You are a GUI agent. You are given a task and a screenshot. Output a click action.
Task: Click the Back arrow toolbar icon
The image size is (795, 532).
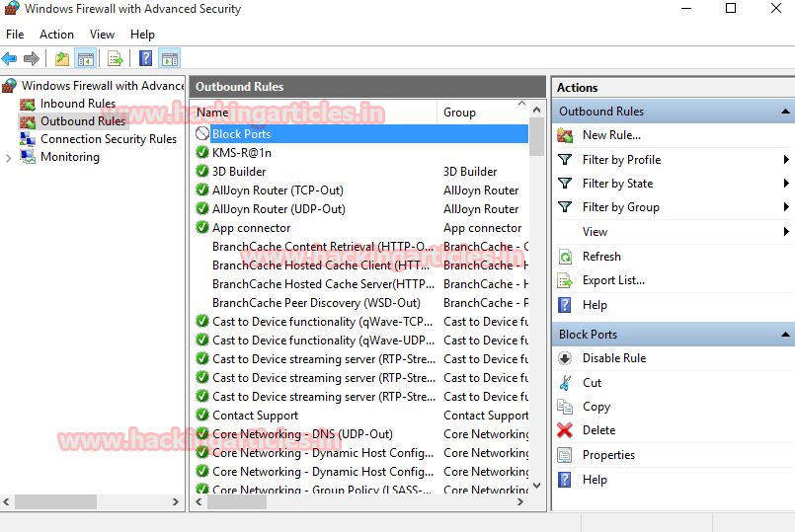(9, 59)
